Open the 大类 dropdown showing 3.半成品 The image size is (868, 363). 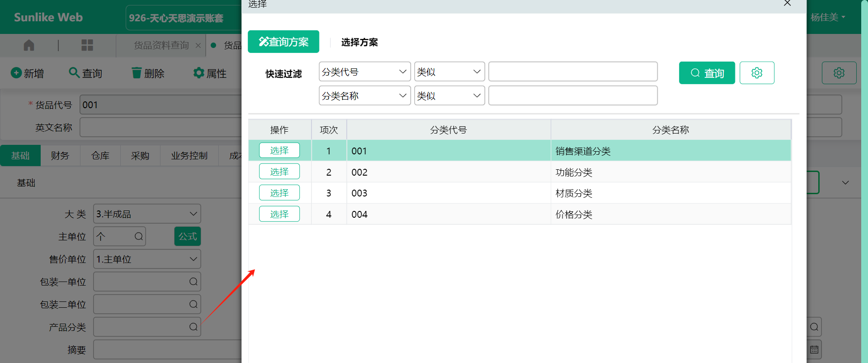(147, 214)
